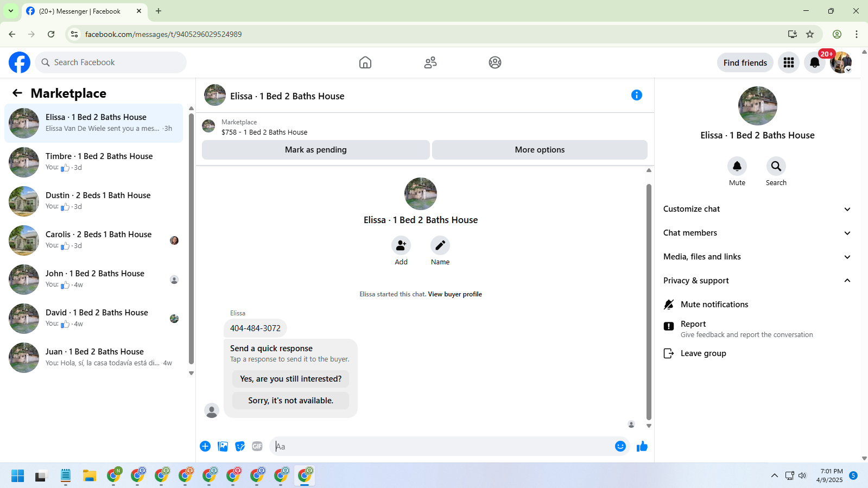Open conversation information icon
This screenshot has width=868, height=488.
point(637,96)
